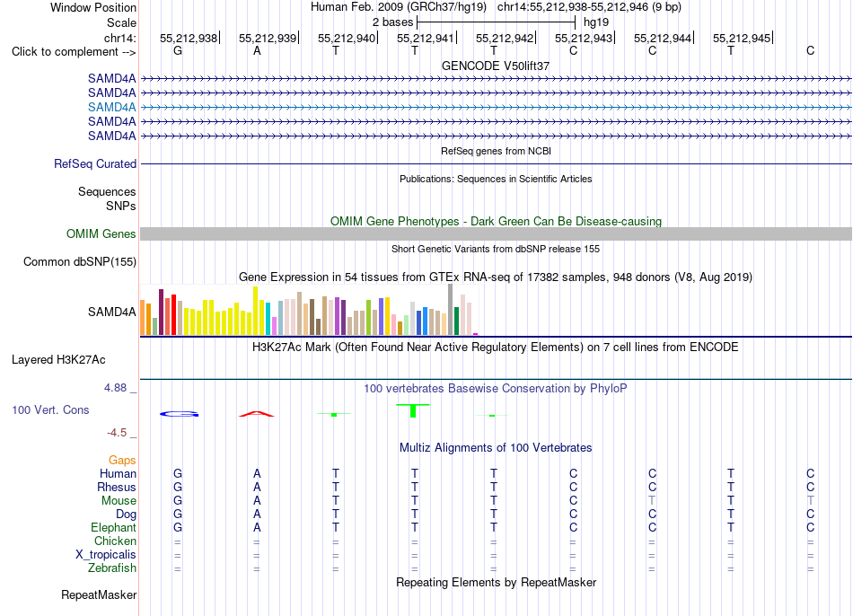This screenshot has width=853, height=616.
Task: Select the light-blue SAMD4A transcript label
Action: (111, 107)
